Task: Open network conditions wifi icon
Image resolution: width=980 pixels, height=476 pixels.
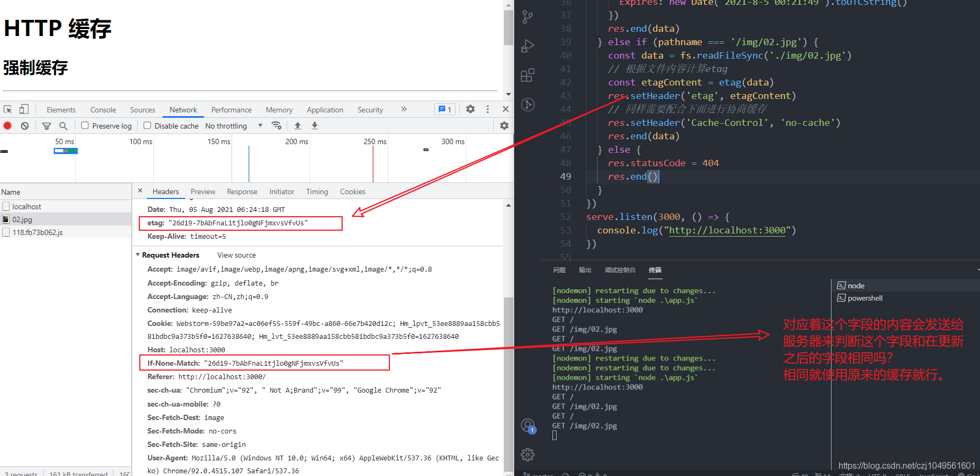Action: (276, 125)
